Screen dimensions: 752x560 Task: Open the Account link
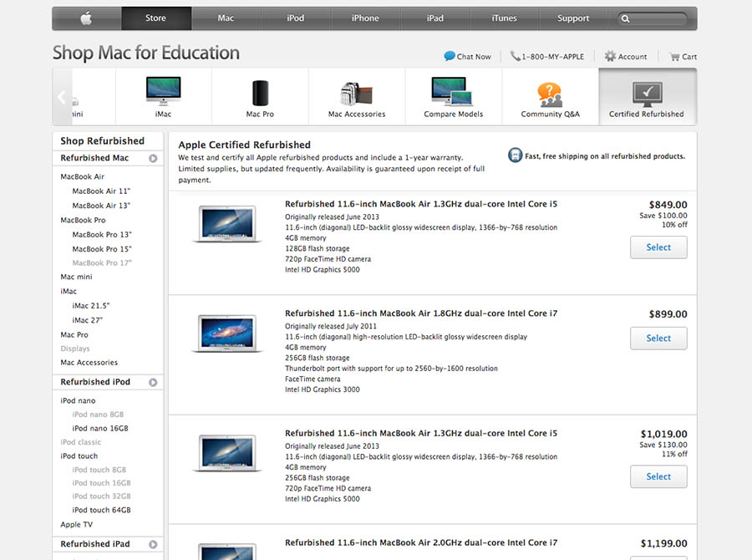[x=633, y=57]
